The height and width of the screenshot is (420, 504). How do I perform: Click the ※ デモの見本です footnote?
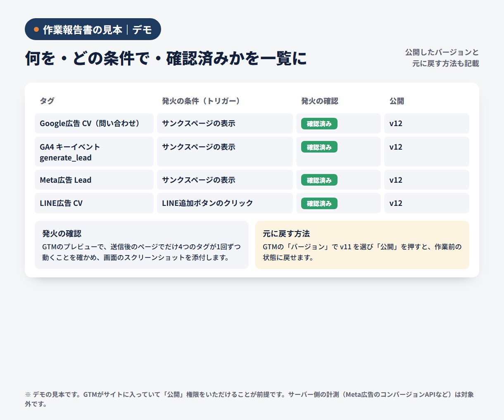pyautogui.click(x=250, y=399)
